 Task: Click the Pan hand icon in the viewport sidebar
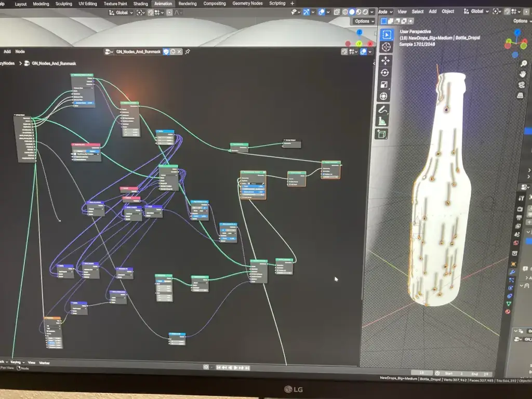click(523, 74)
